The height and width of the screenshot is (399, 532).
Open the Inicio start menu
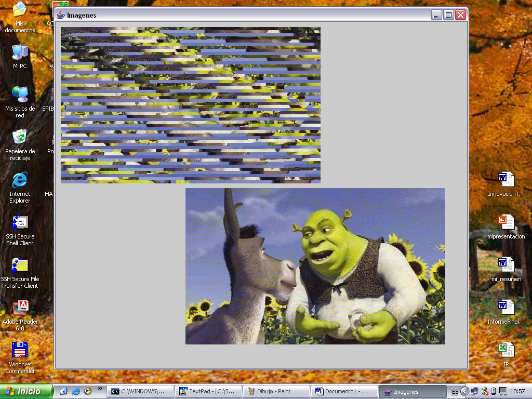[26, 391]
